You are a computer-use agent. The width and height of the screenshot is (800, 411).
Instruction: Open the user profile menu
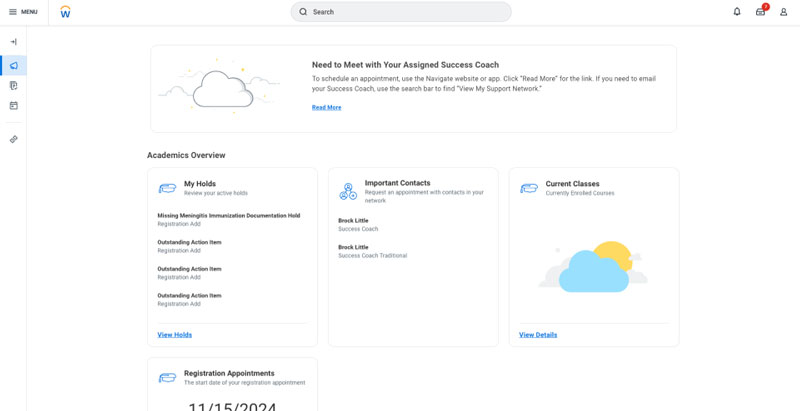(783, 12)
